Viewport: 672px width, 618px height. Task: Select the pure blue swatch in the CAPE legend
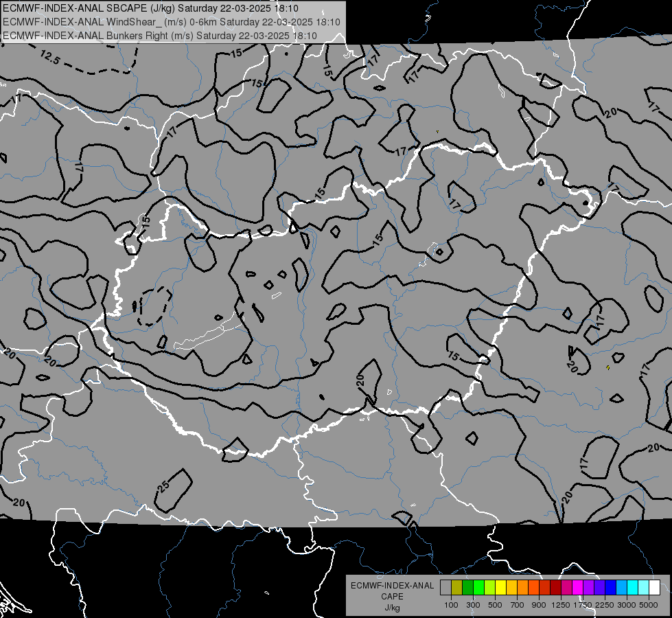[x=611, y=588]
